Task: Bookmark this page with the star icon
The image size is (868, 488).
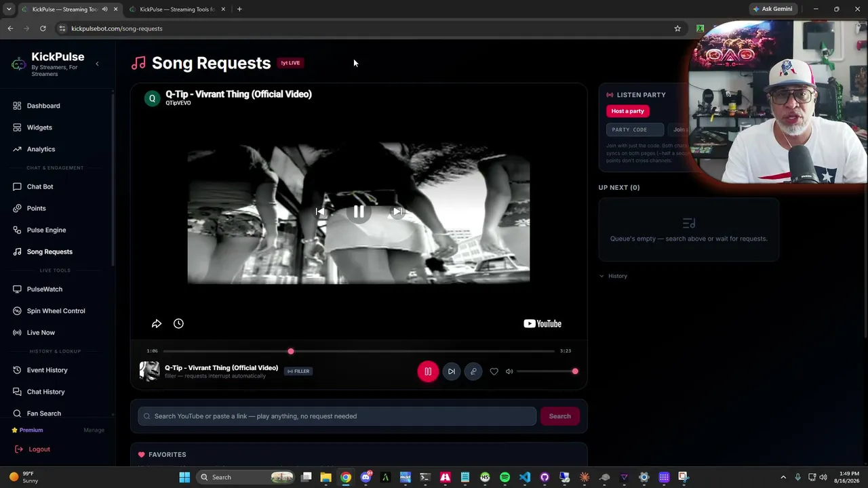Action: pyautogui.click(x=677, y=28)
